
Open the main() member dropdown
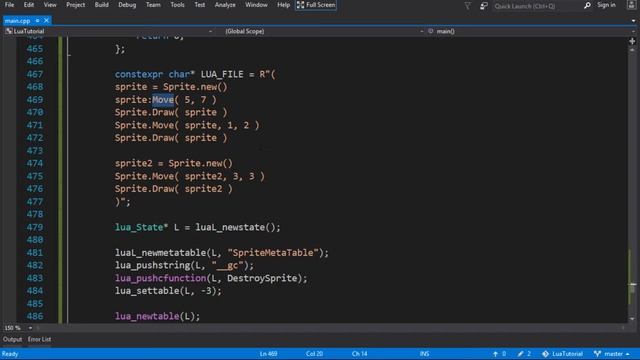click(531, 31)
